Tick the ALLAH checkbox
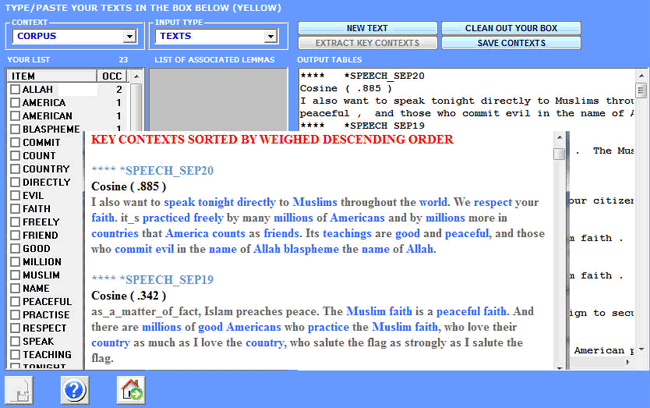Viewport: 650px width, 408px height. (15, 89)
